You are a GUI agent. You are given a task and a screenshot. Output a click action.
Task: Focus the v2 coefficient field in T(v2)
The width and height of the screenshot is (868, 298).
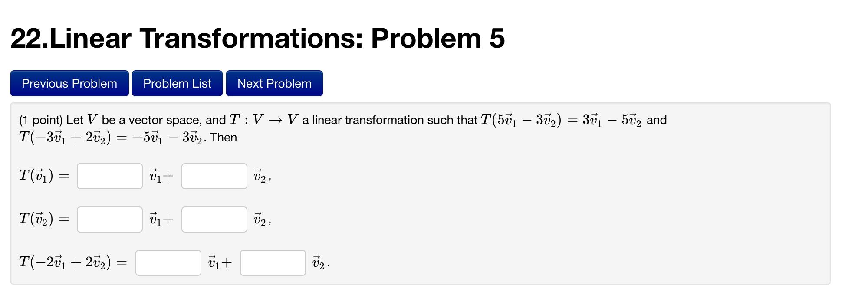214,219
